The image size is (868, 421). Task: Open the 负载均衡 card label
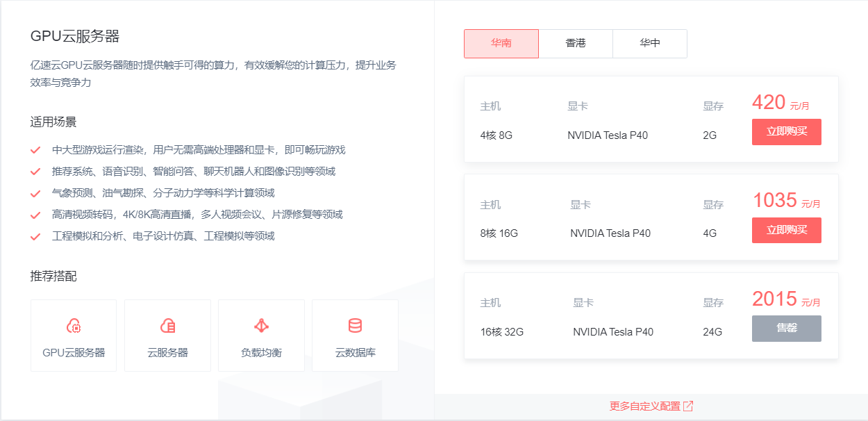(x=261, y=352)
